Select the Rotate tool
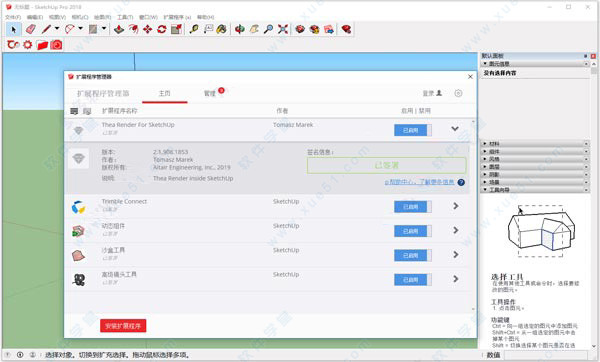Viewport: 600px width, 362px height. (x=161, y=29)
